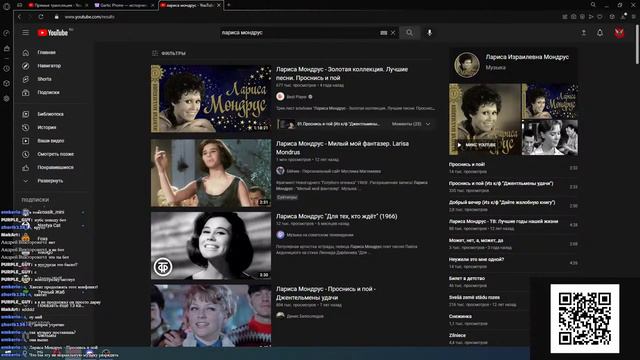Play the artist mix large cover image
Image resolution: width=640 pixels, height=360 pixels.
[x=485, y=119]
